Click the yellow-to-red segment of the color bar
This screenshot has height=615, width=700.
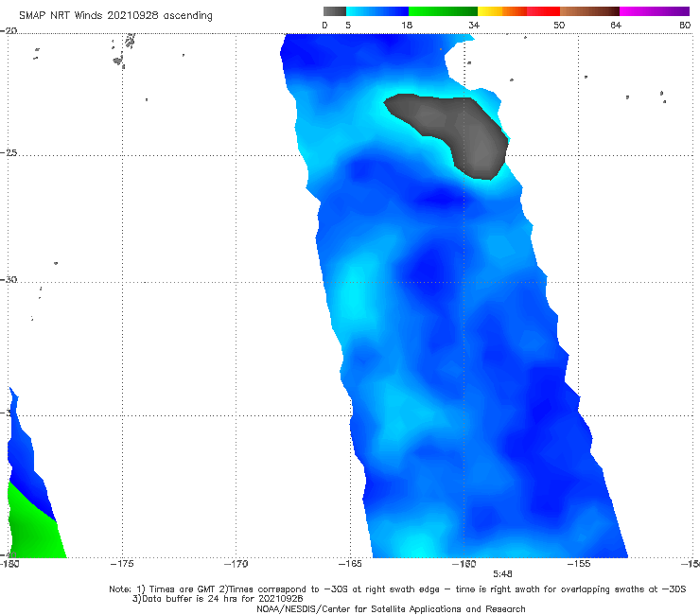518,11
